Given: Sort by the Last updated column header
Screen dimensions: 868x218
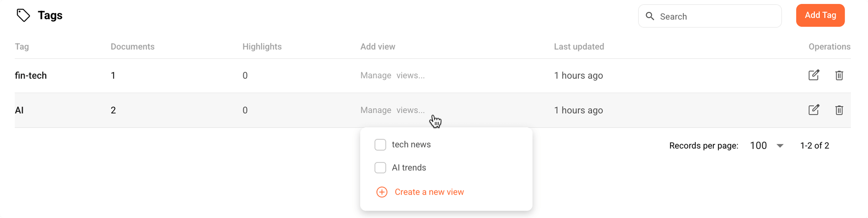Looking at the screenshot, I should coord(579,46).
